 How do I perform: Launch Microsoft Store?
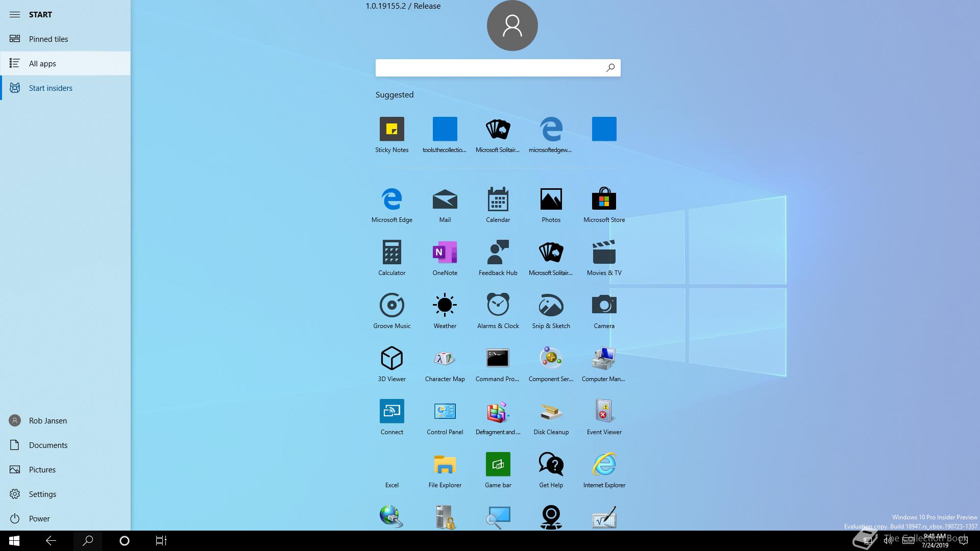[x=604, y=205]
